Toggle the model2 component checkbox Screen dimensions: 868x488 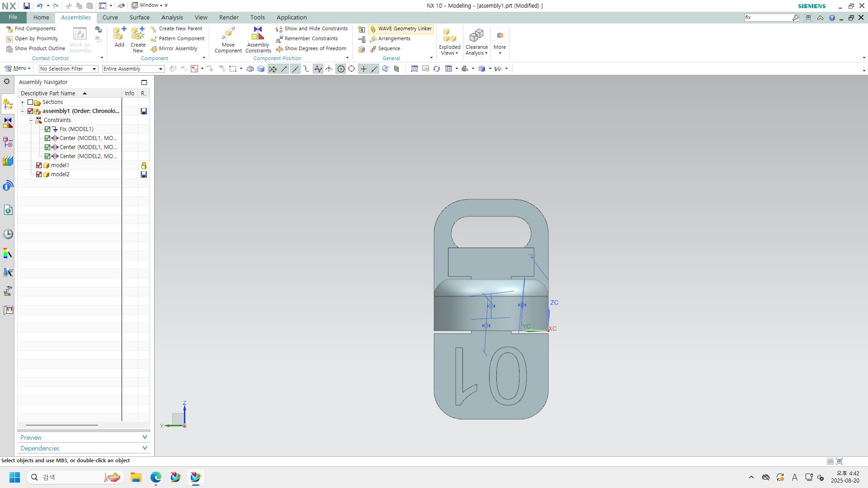point(39,174)
